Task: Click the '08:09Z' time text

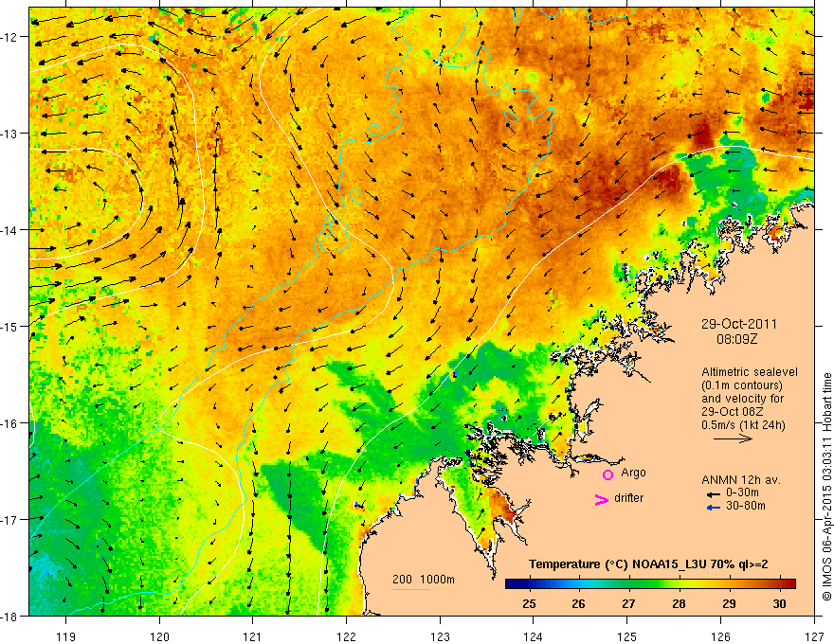Action: tap(736, 339)
